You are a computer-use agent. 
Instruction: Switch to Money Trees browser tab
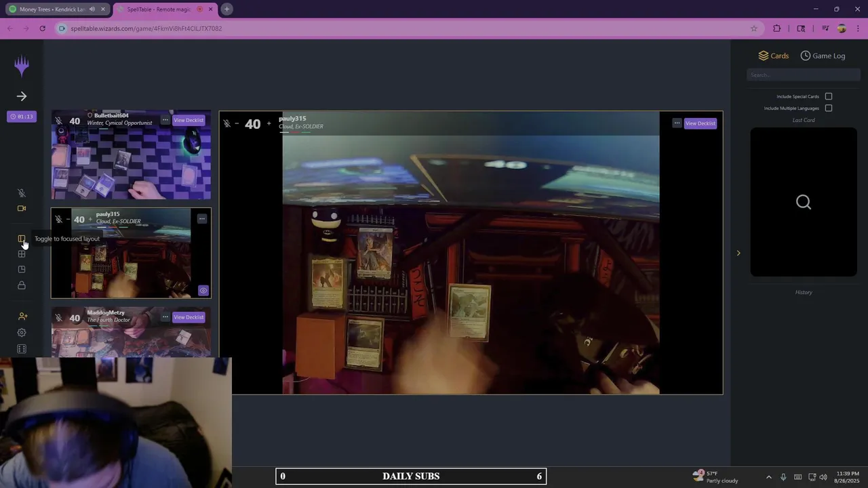pos(53,9)
